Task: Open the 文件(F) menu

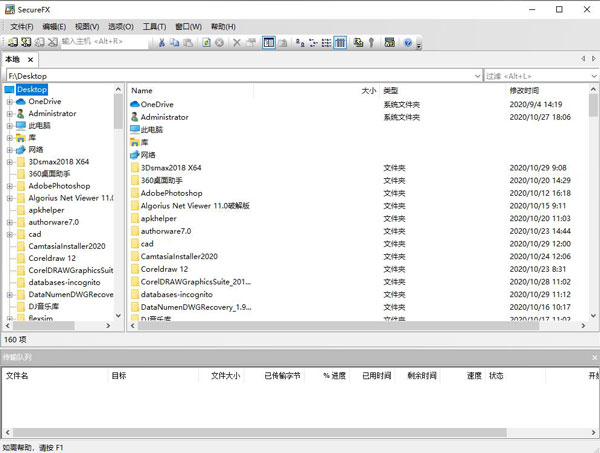Action: click(21, 26)
